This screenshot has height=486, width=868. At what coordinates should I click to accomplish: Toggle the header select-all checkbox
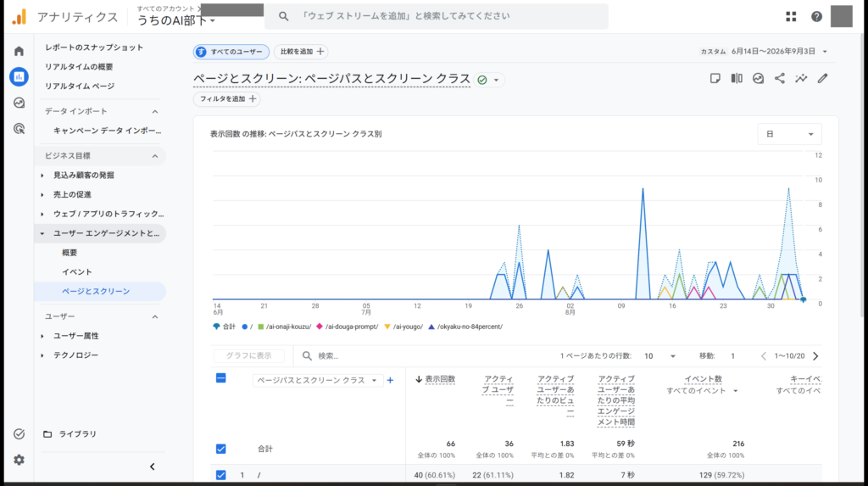[x=221, y=378]
